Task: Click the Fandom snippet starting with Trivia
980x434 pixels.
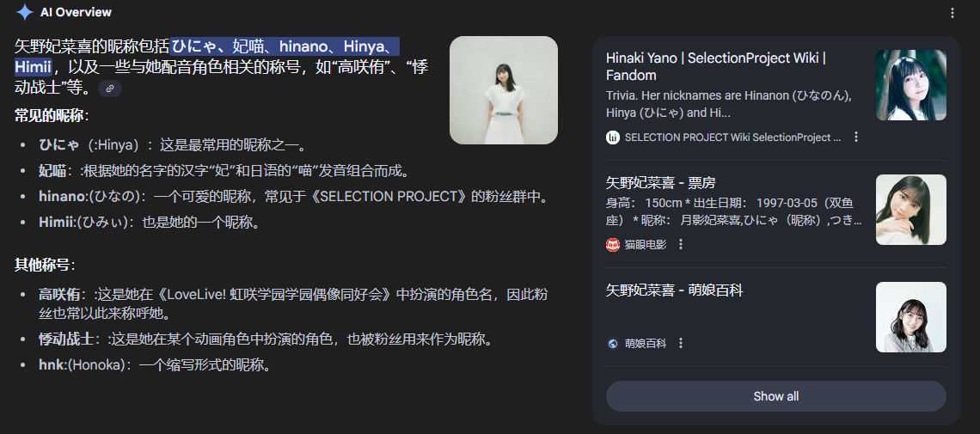Action: [729, 105]
